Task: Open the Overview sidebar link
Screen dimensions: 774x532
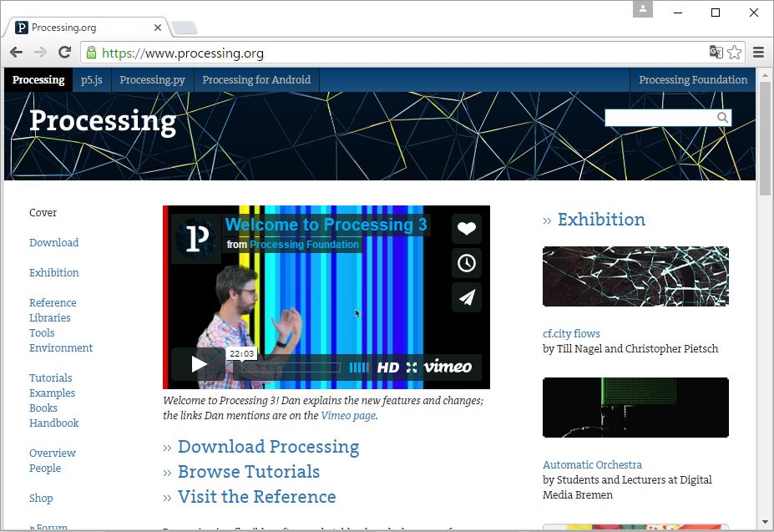Action: 53,453
